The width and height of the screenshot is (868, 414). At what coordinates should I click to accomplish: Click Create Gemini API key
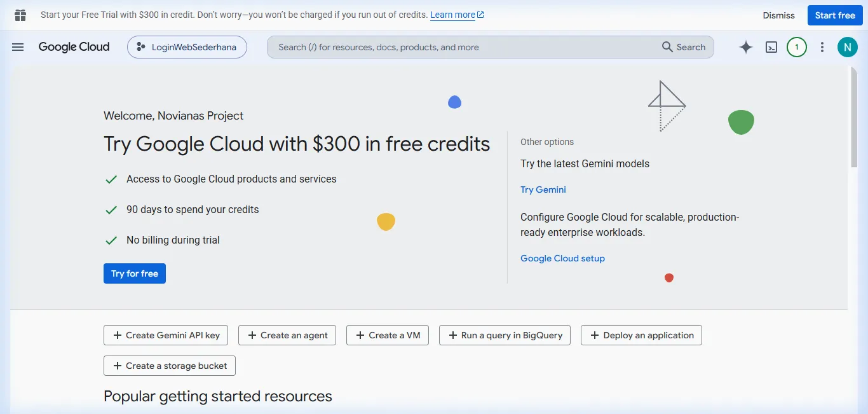(x=166, y=335)
